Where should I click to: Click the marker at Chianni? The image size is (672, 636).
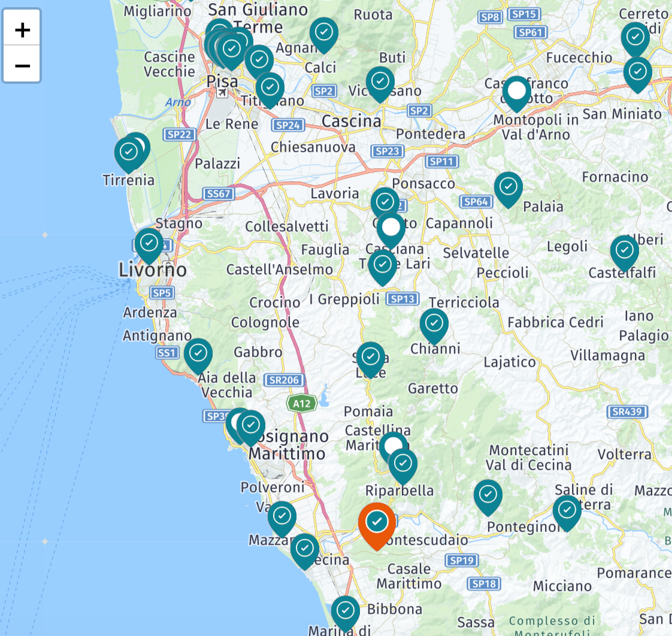[x=434, y=324]
